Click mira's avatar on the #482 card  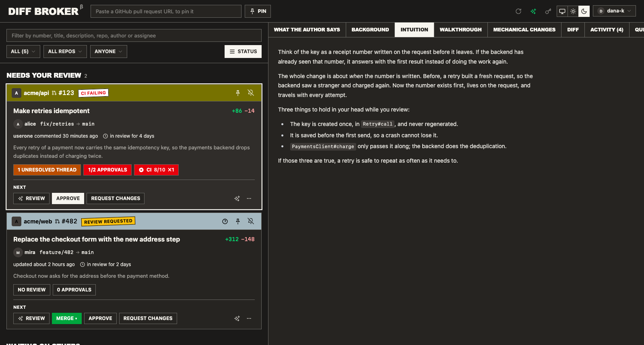tap(18, 252)
